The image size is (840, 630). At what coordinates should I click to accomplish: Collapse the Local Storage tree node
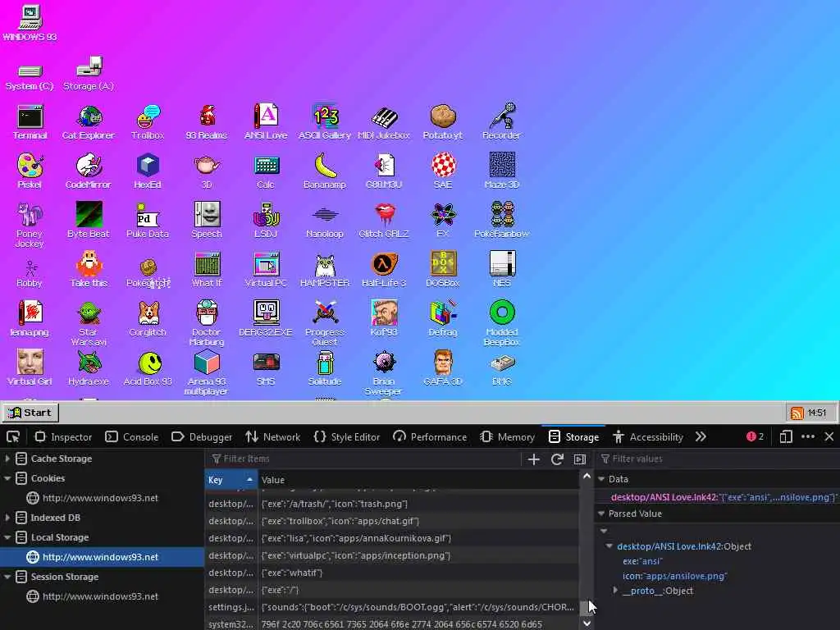click(x=7, y=537)
